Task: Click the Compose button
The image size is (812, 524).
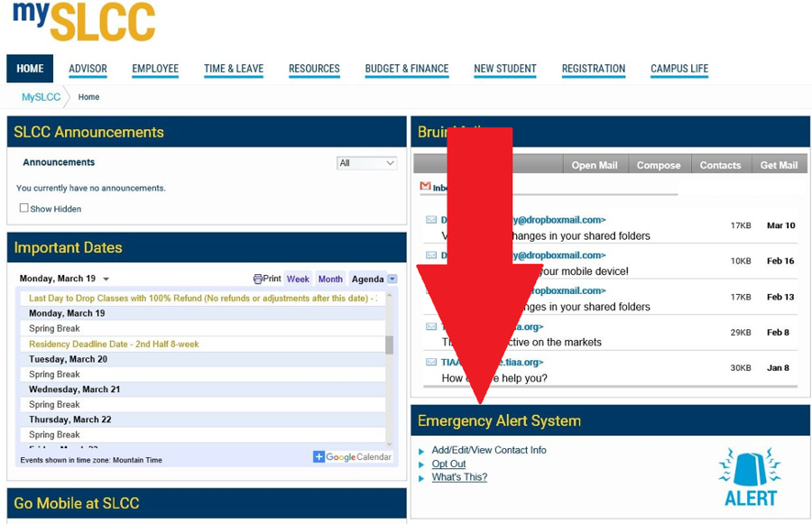Action: click(659, 165)
